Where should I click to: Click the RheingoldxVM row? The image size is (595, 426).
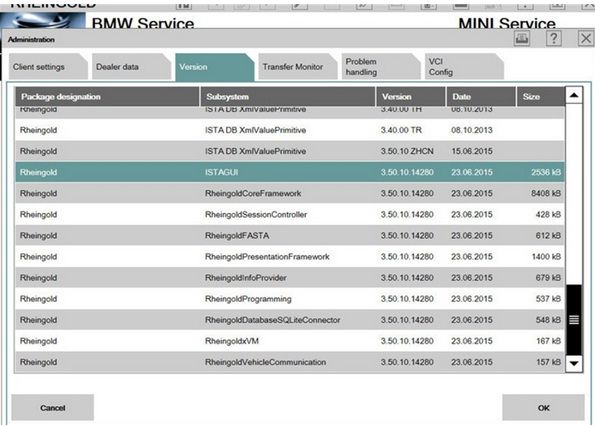point(290,341)
